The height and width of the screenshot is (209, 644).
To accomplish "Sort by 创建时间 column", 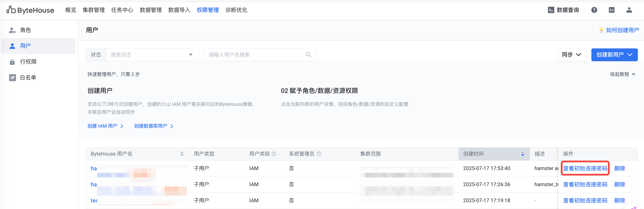I will 523,154.
